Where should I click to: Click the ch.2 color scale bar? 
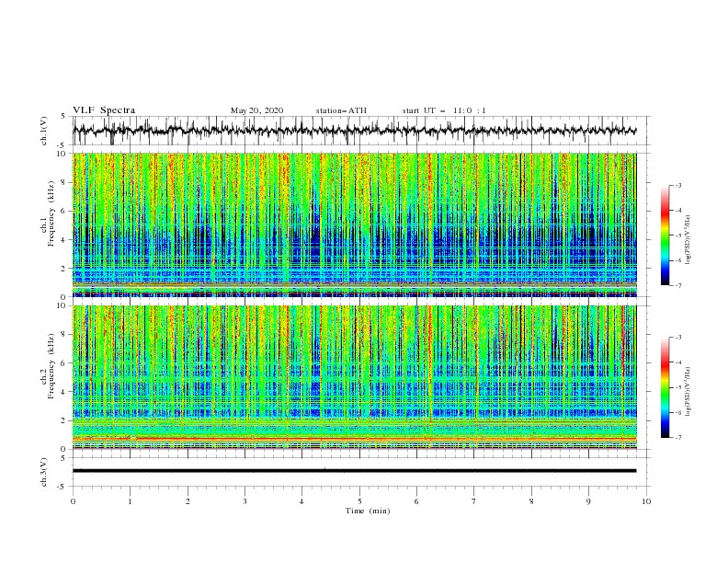click(665, 387)
